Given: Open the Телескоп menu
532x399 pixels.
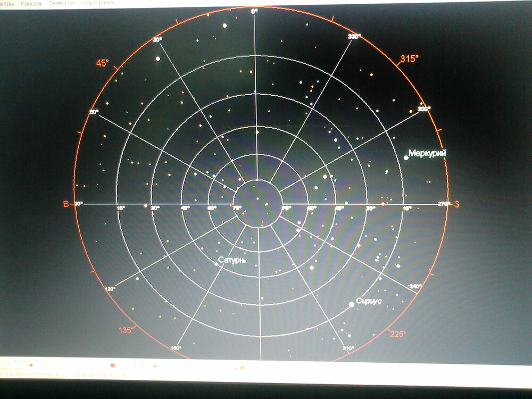Looking at the screenshot, I should click(62, 3).
